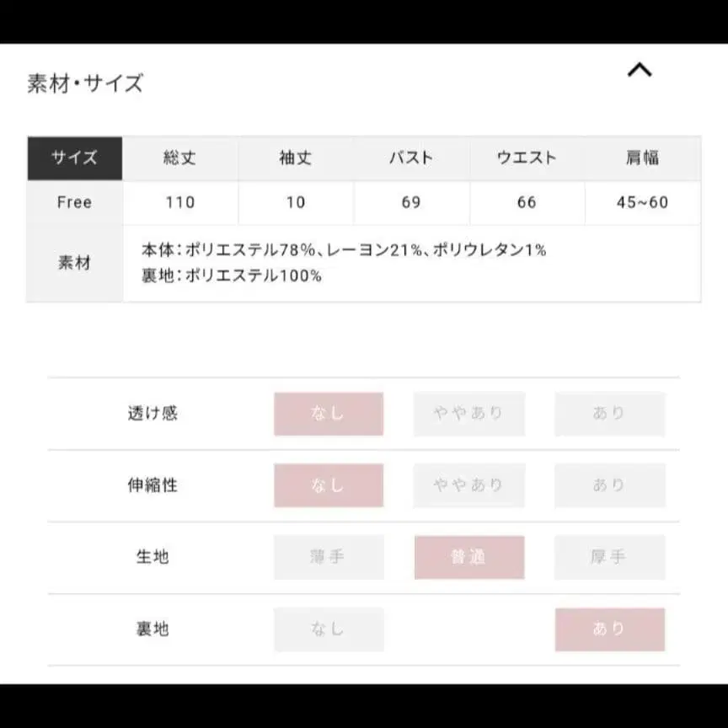Click the 総丈 column header
Viewport: 728px width, 728px height.
(179, 158)
